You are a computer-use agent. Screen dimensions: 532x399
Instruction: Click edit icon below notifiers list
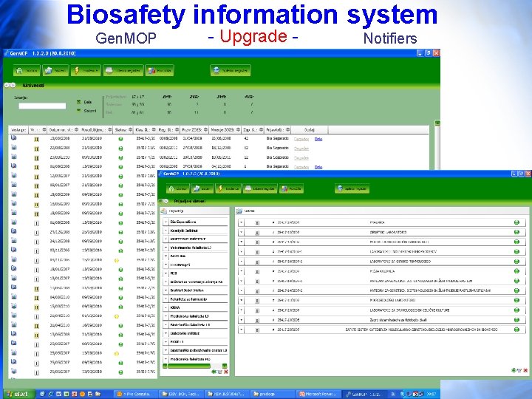[x=220, y=372]
